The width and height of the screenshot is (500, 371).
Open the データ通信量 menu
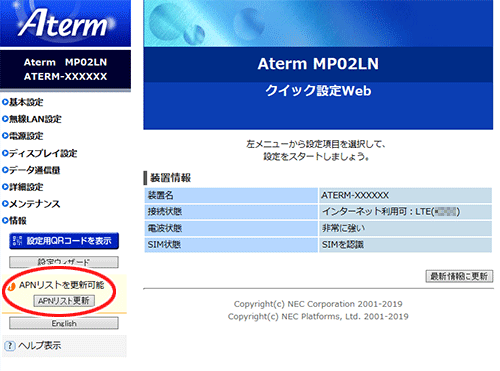point(34,170)
